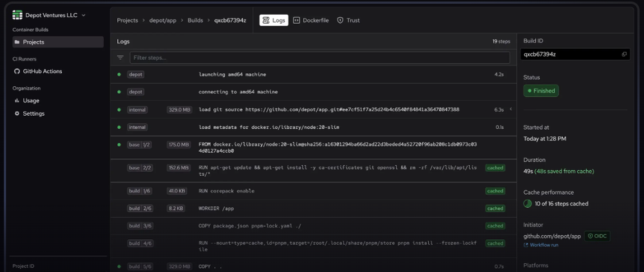Click the base 2/2 stage tag
Viewport: 644px width, 272px height.
tap(140, 168)
